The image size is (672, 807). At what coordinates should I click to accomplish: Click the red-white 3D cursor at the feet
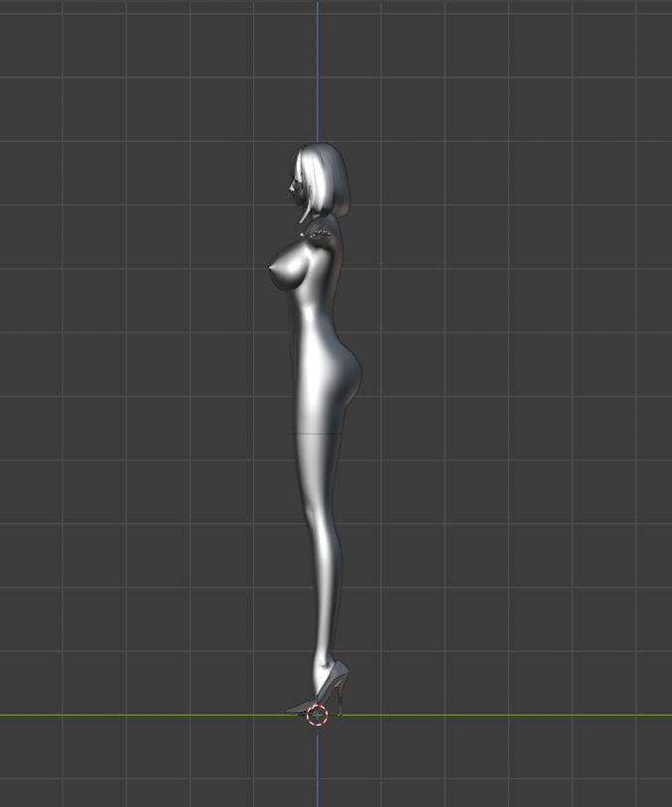click(x=318, y=715)
